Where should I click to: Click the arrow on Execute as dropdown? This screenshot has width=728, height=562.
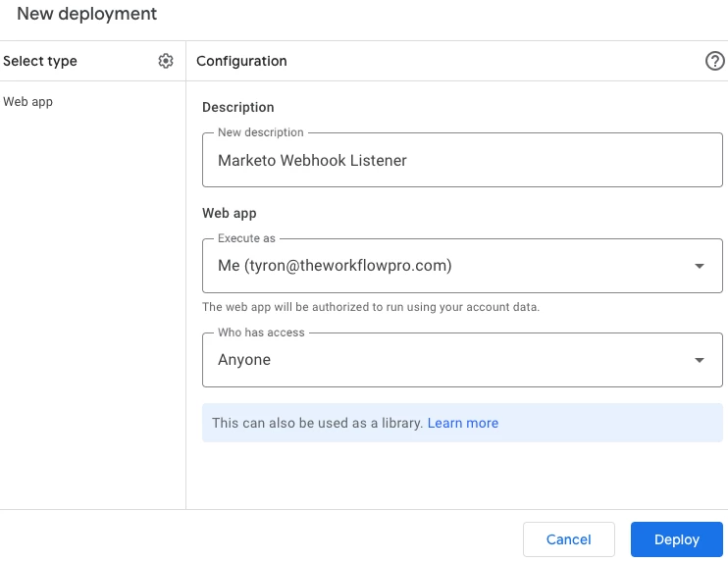pos(700,266)
